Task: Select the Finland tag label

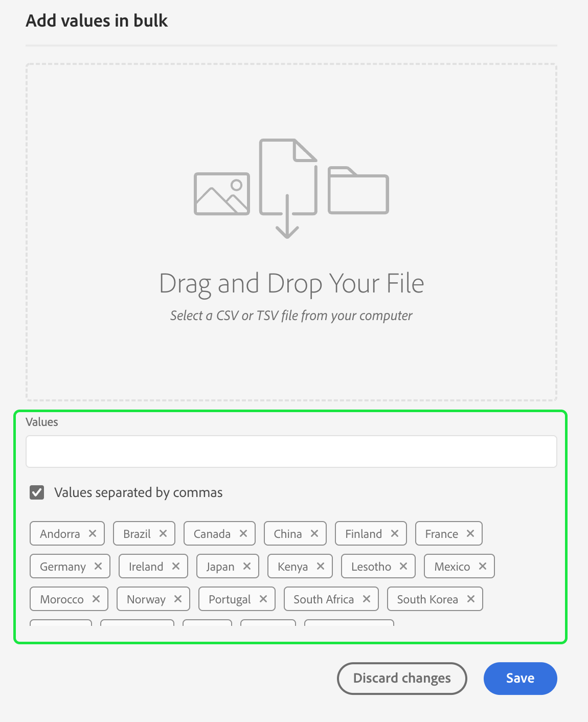Action: [x=364, y=534]
